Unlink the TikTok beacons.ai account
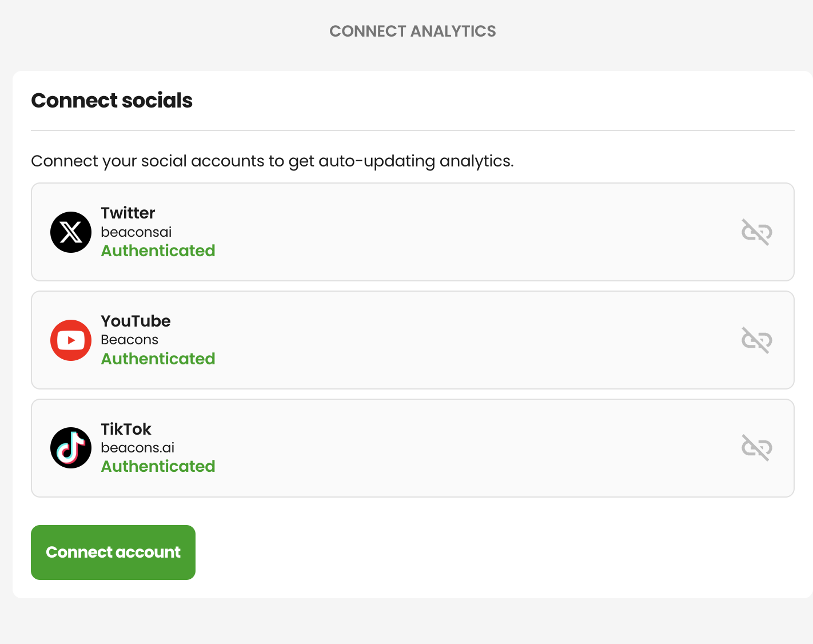Screen dimensions: 813x644 [x=757, y=448]
